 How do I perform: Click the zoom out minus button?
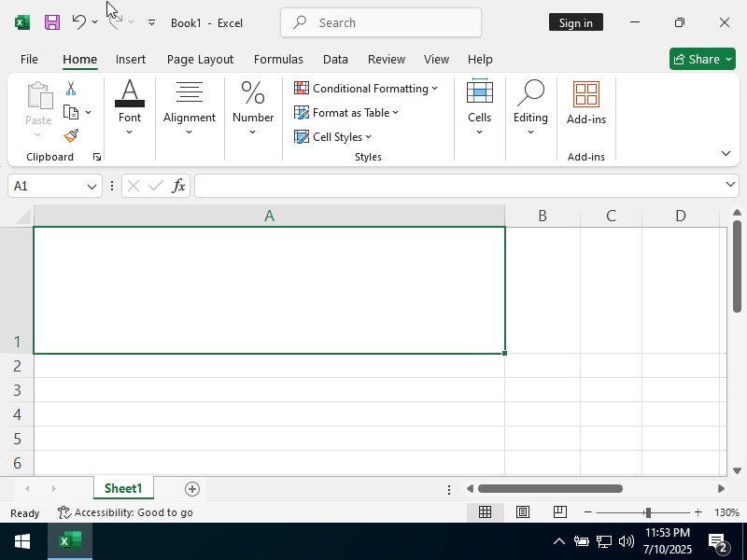coord(588,512)
